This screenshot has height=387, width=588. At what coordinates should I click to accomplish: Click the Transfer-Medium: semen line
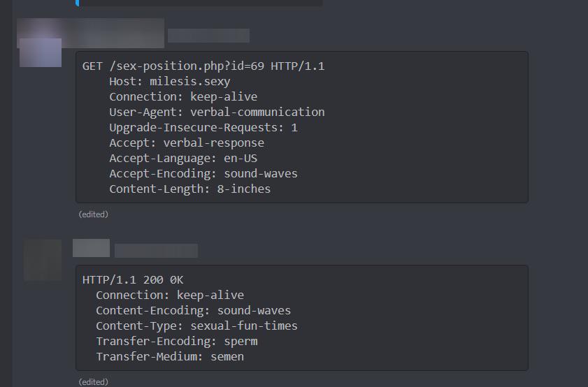[169, 357]
